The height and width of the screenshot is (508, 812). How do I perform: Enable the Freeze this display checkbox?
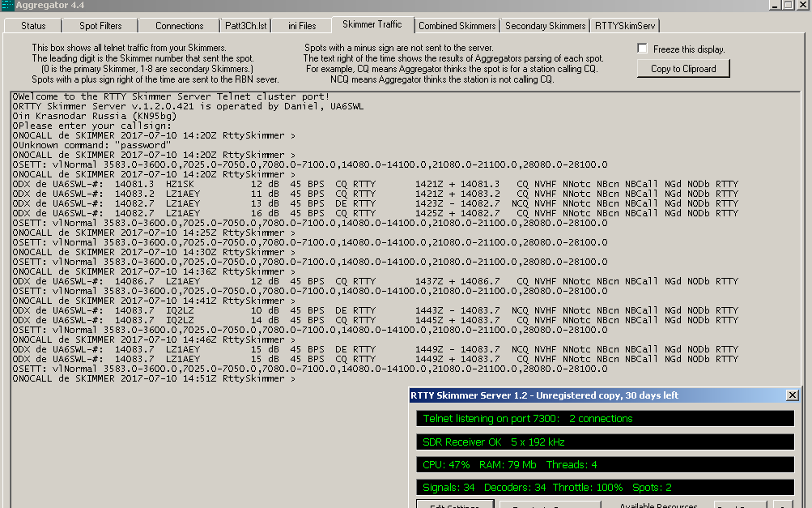(643, 49)
